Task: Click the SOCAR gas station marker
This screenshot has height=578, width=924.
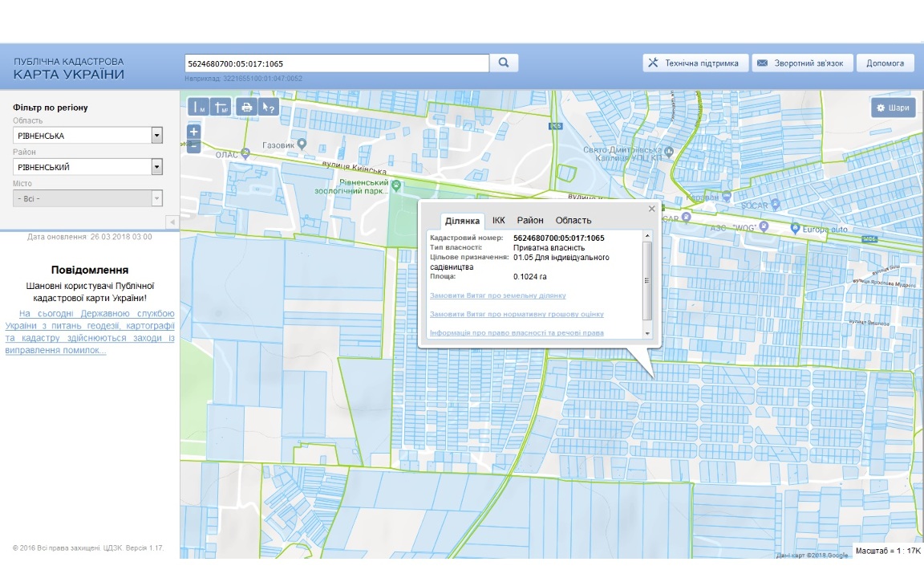Action: click(775, 205)
